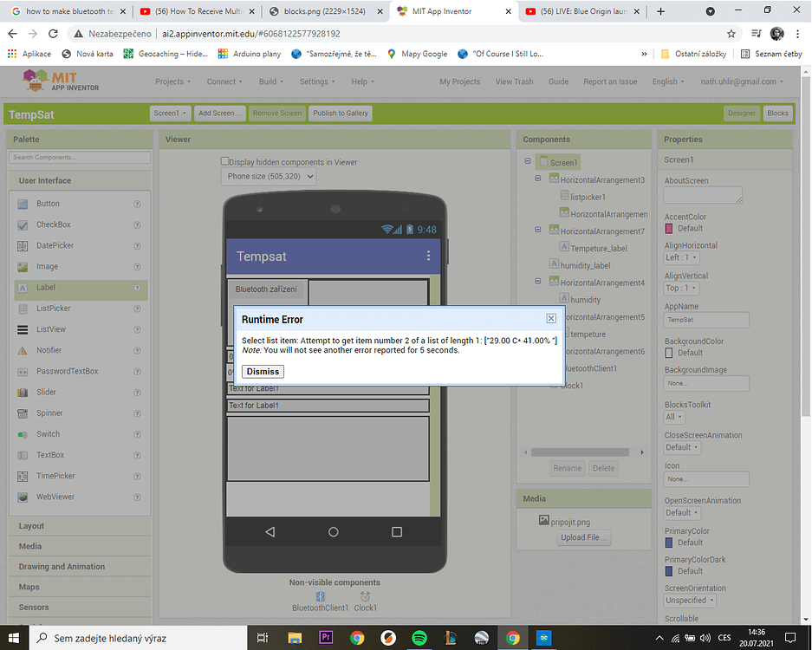Switch to the Blocks editor
This screenshot has width=812, height=650.
[777, 113]
